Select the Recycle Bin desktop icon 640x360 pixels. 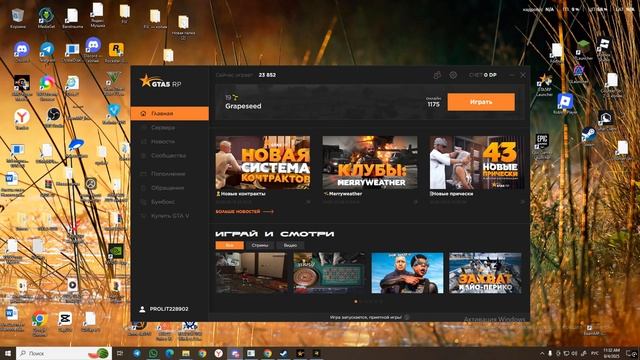pos(18,18)
